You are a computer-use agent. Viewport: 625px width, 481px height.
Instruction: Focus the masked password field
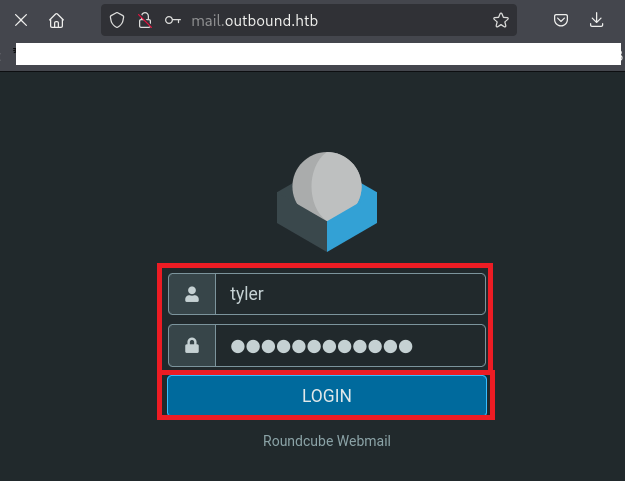[350, 346]
